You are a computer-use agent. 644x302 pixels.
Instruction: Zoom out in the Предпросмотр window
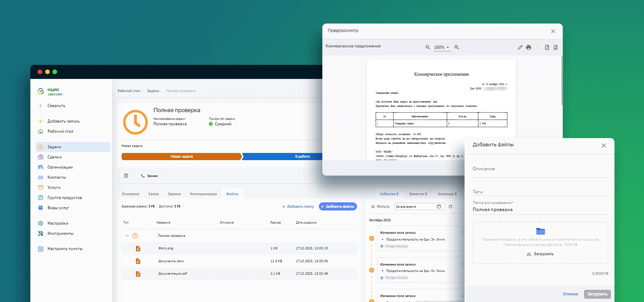(x=428, y=47)
